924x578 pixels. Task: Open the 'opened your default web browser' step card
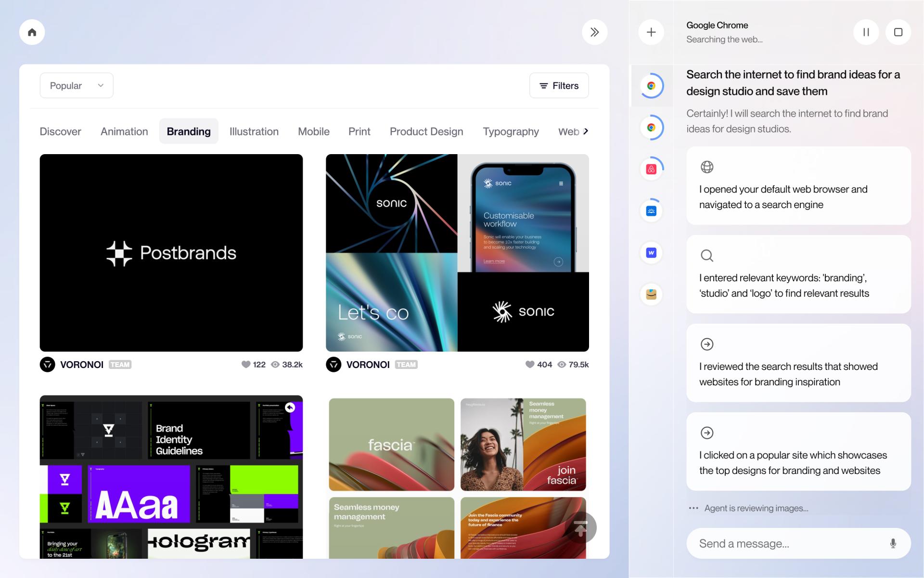[x=799, y=185]
